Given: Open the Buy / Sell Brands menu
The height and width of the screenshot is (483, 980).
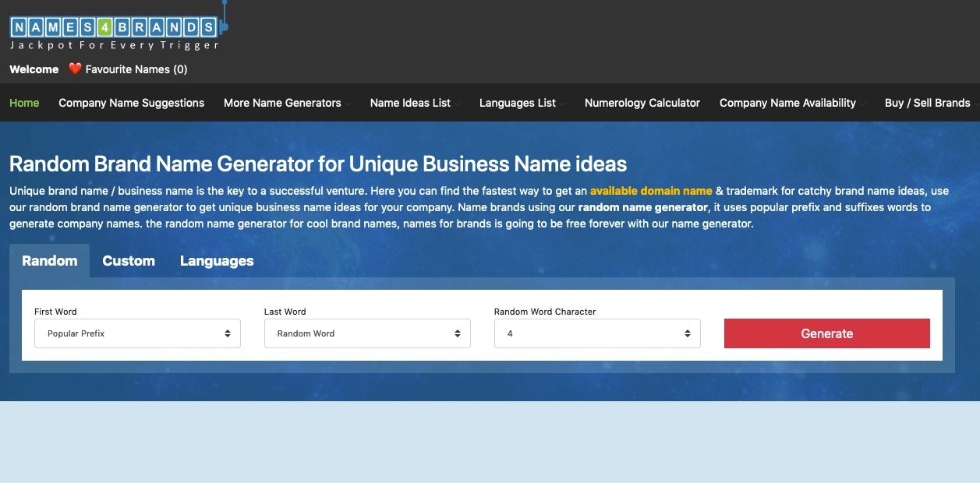Looking at the screenshot, I should click(x=927, y=102).
